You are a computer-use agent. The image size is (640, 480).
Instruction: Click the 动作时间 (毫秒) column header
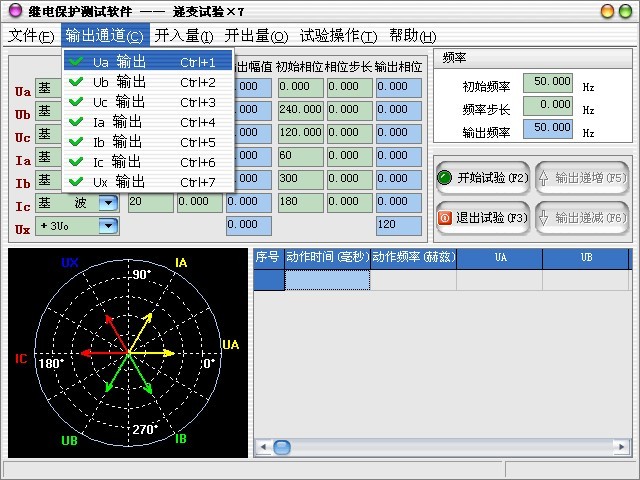(x=327, y=258)
